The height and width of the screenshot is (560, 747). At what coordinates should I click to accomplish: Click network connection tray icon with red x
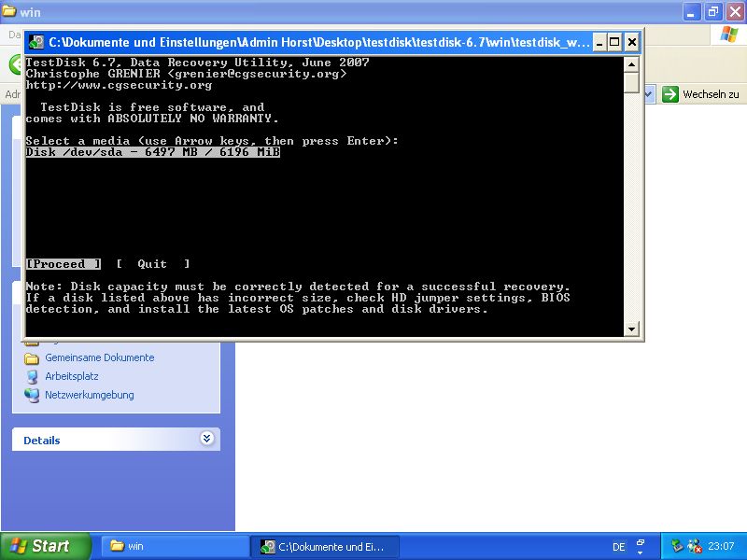695,546
